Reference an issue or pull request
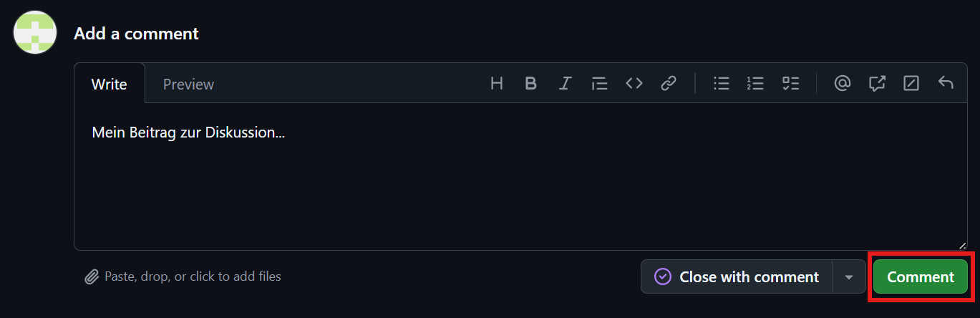 (877, 83)
